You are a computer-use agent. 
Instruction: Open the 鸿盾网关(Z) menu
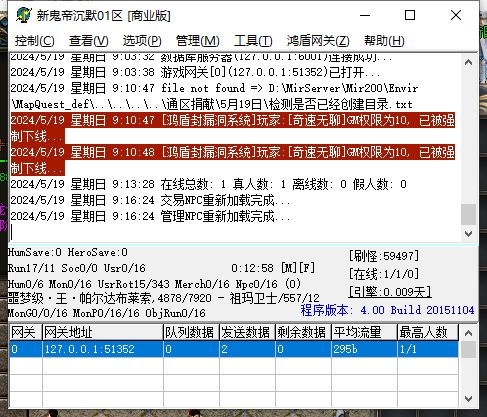coord(318,41)
